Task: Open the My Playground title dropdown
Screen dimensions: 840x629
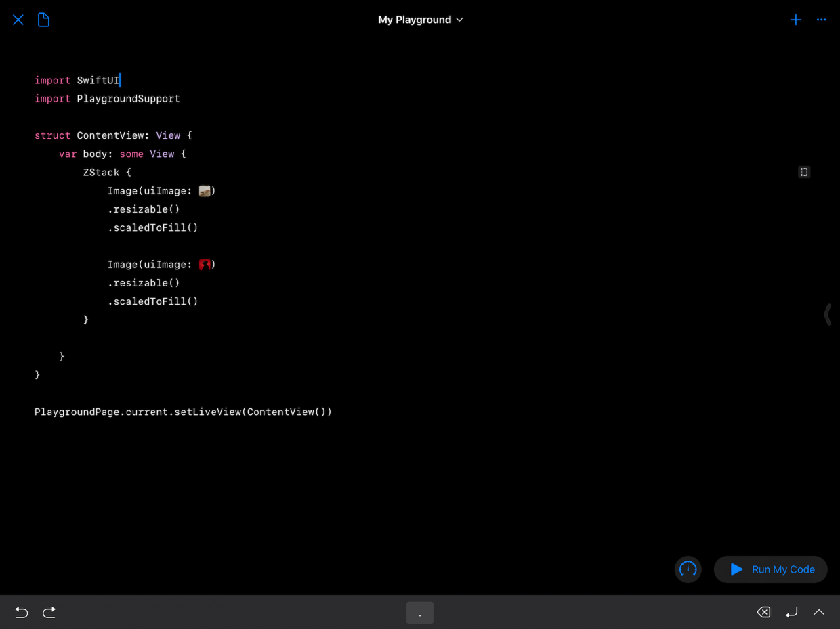Action: [421, 20]
